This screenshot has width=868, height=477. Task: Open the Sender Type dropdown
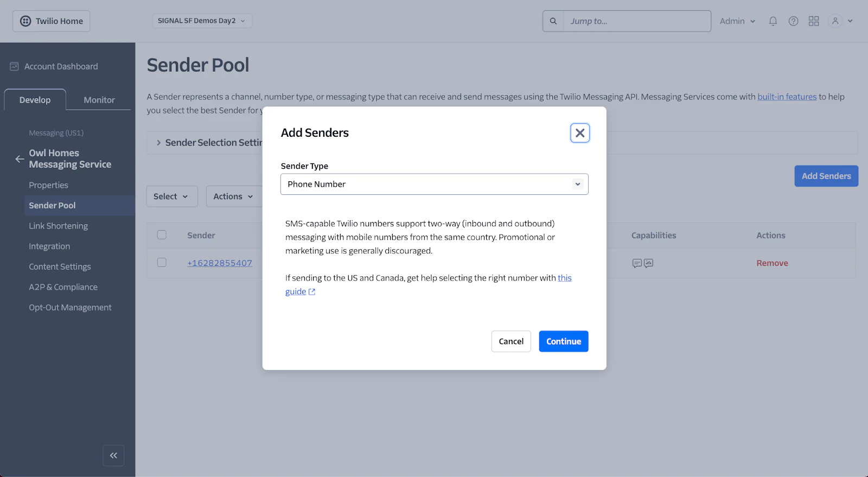(x=434, y=184)
